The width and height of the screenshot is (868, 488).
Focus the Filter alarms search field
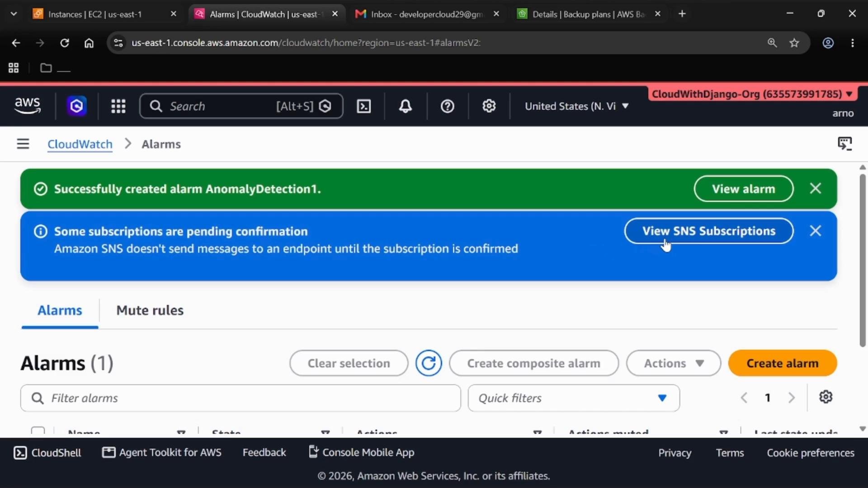pos(241,398)
